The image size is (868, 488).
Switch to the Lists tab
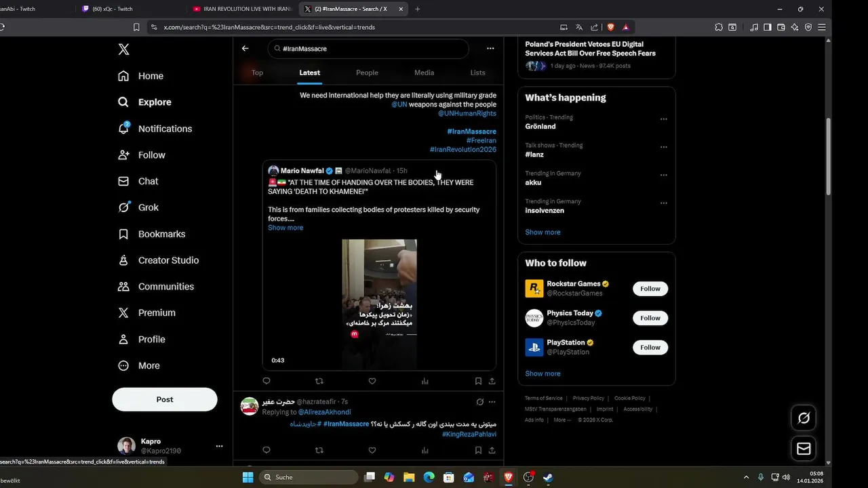[478, 73]
